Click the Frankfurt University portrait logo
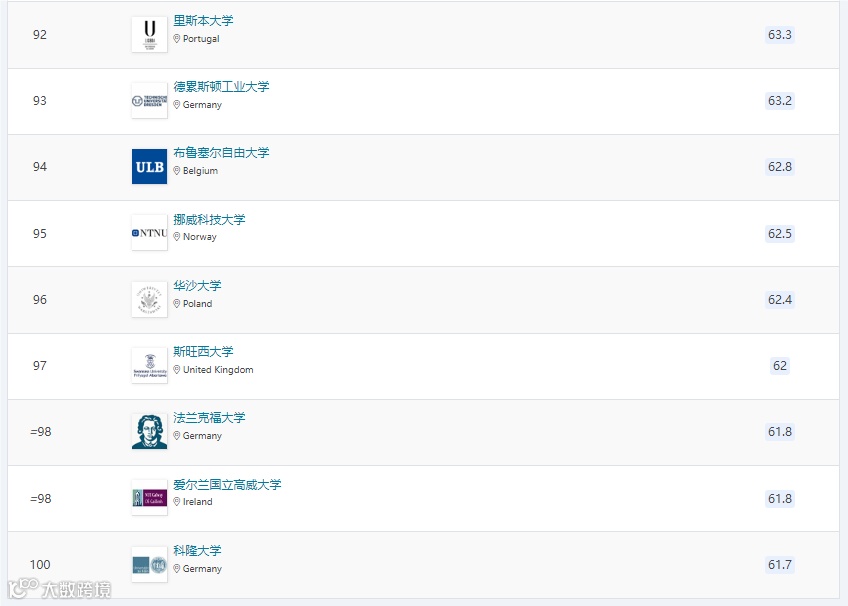This screenshot has width=848, height=606. coord(148,430)
